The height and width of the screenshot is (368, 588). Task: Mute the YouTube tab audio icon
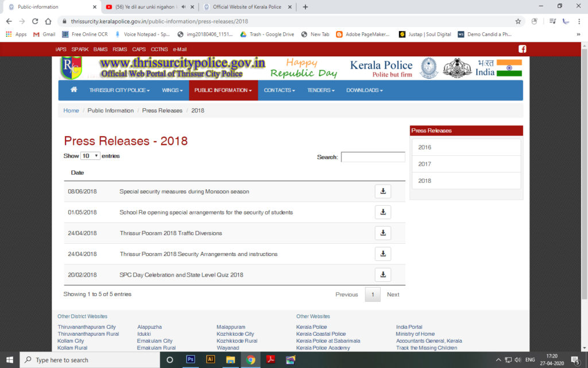pyautogui.click(x=183, y=7)
